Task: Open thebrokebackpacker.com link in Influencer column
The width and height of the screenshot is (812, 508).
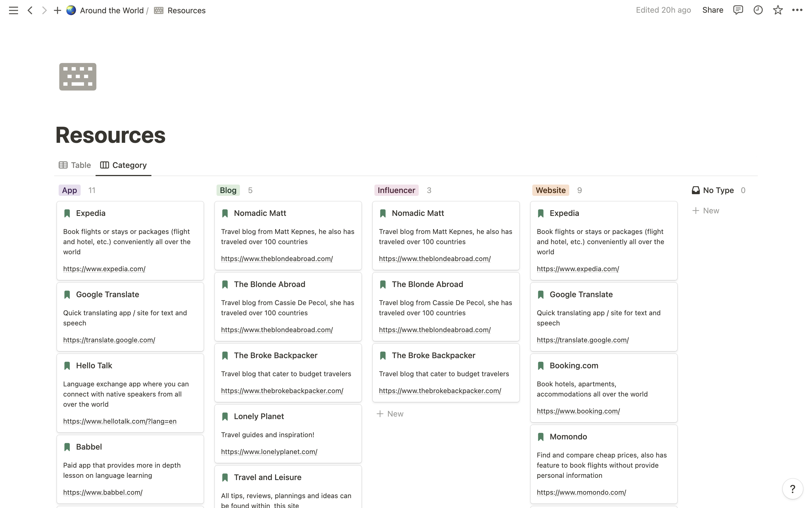Action: coord(440,391)
